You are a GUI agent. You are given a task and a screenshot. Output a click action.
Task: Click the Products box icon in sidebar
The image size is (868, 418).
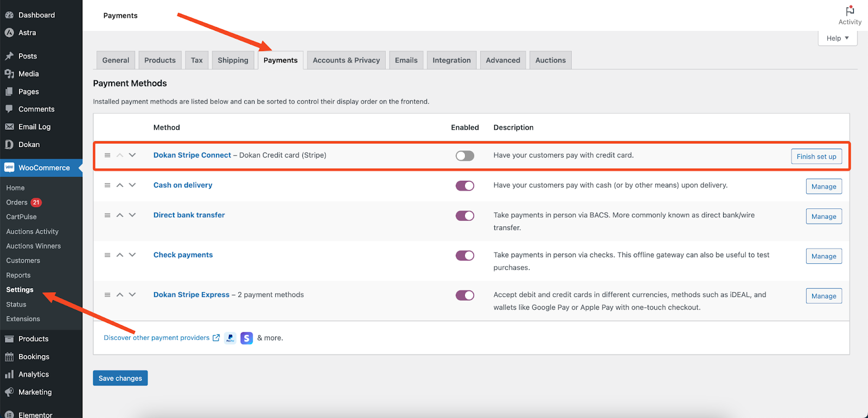click(9, 339)
